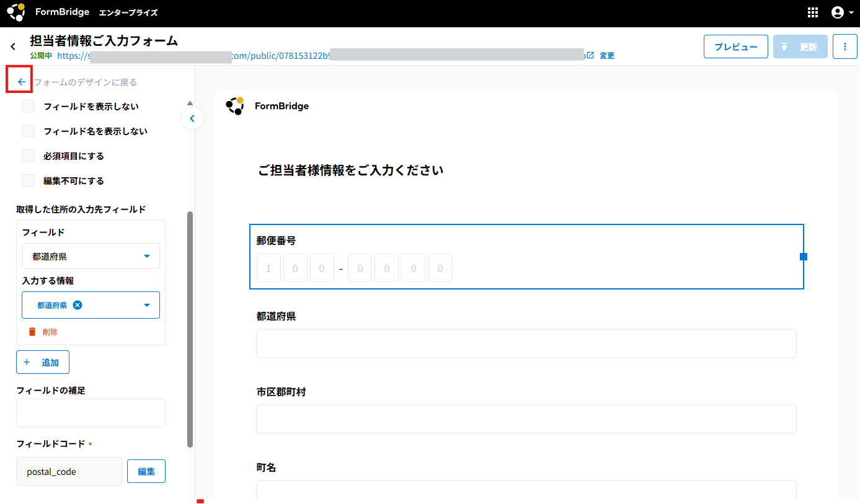Expand the 入力する情報 dropdown

pyautogui.click(x=147, y=305)
